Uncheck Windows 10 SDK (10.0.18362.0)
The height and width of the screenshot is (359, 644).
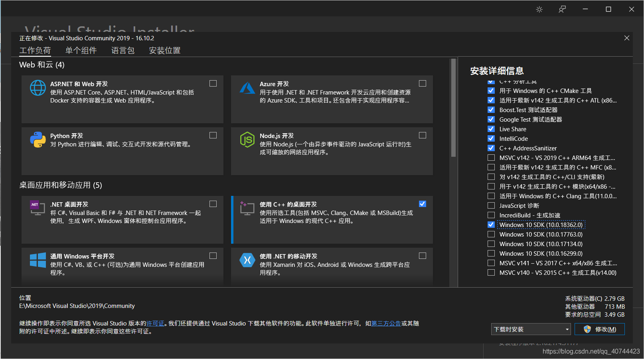491,225
